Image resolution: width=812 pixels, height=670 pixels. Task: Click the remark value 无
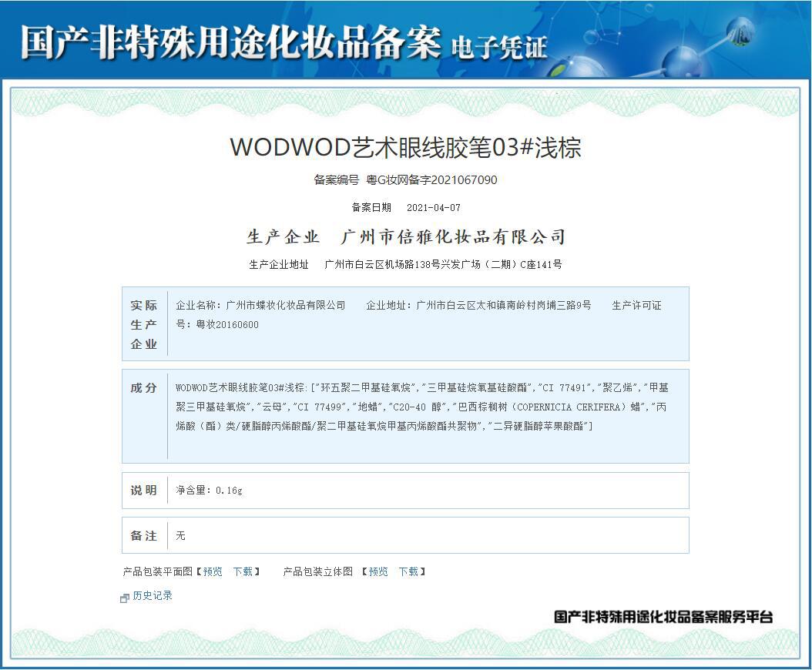(180, 536)
